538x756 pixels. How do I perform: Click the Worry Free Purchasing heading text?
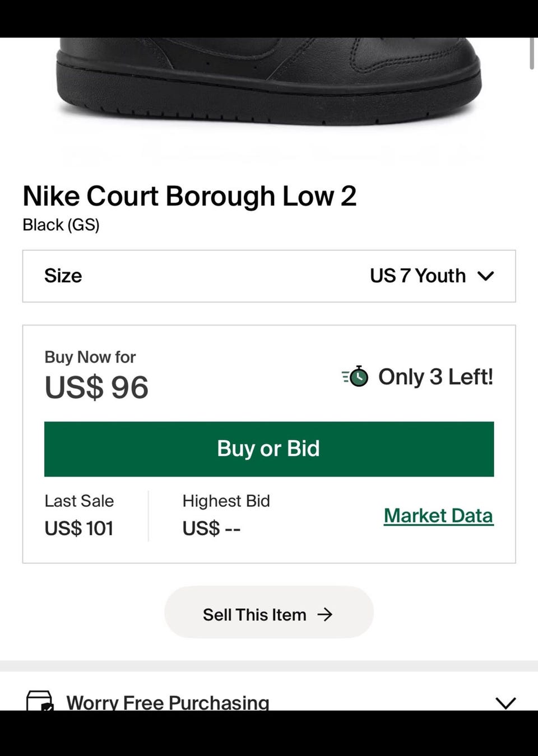tap(168, 702)
